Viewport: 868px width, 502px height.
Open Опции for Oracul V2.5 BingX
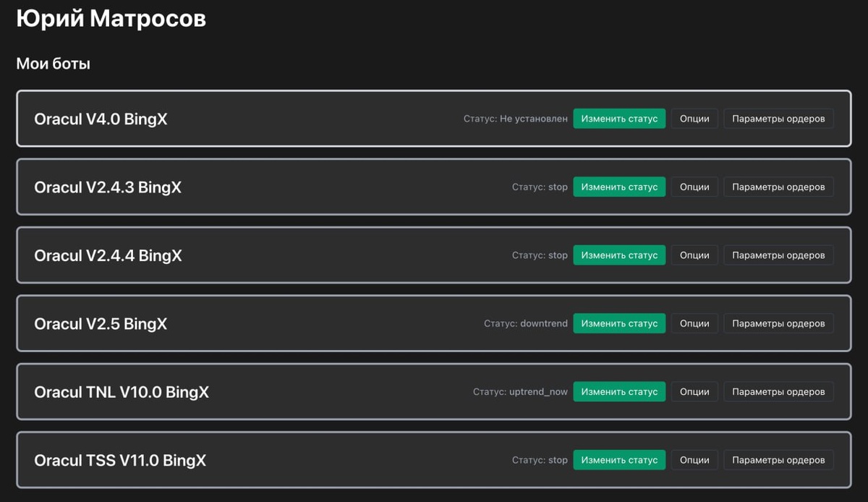click(x=694, y=323)
